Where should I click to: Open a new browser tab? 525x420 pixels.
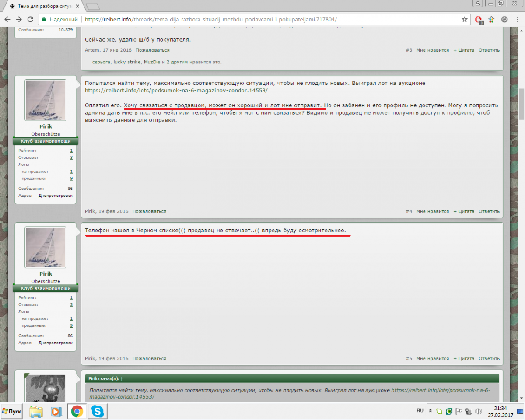(x=93, y=7)
